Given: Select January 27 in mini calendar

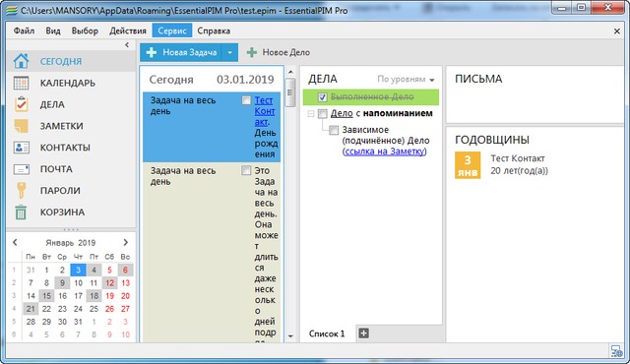Looking at the screenshot, I should click(125, 309).
